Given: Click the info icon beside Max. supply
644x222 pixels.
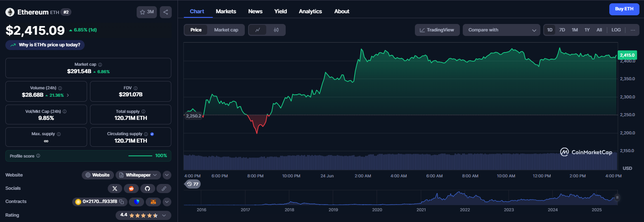Looking at the screenshot, I should (59, 134).
